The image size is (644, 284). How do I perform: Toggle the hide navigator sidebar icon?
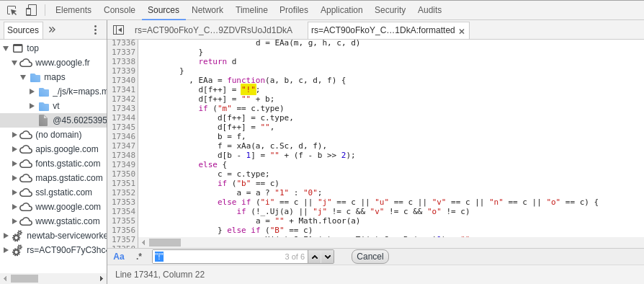click(118, 30)
